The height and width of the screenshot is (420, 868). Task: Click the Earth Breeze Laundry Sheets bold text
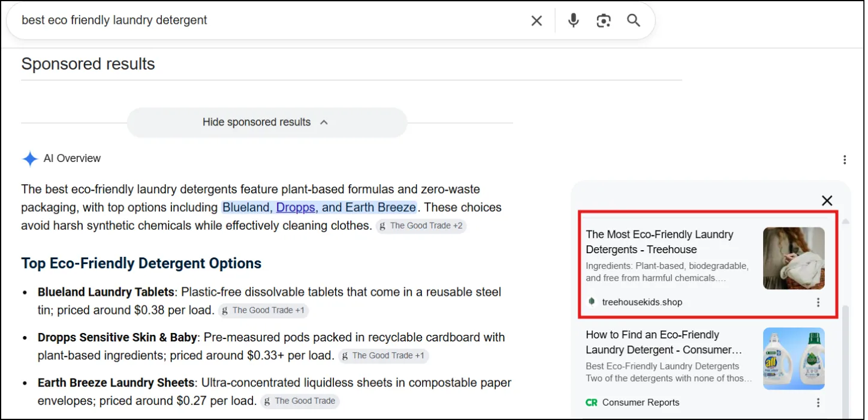click(x=116, y=383)
